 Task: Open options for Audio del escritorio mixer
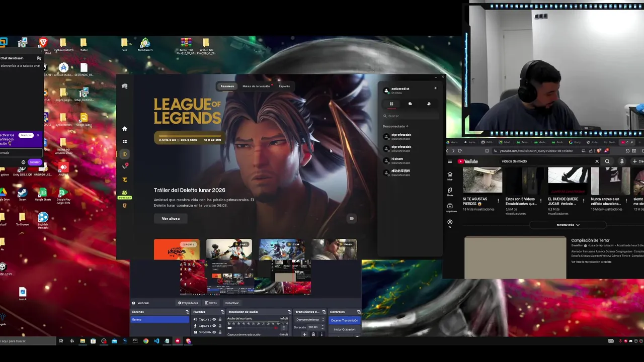284,328
